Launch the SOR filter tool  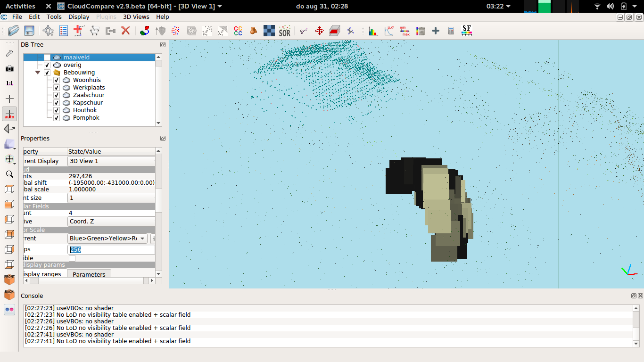284,31
